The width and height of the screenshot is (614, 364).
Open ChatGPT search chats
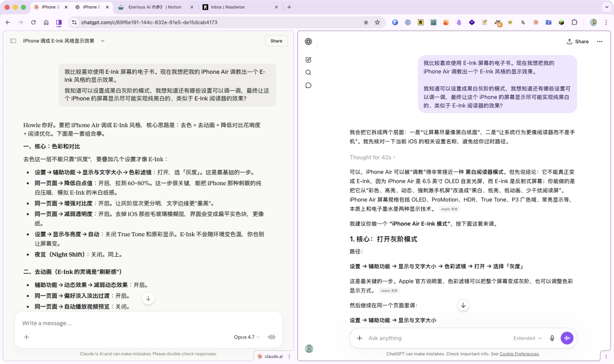tap(309, 72)
